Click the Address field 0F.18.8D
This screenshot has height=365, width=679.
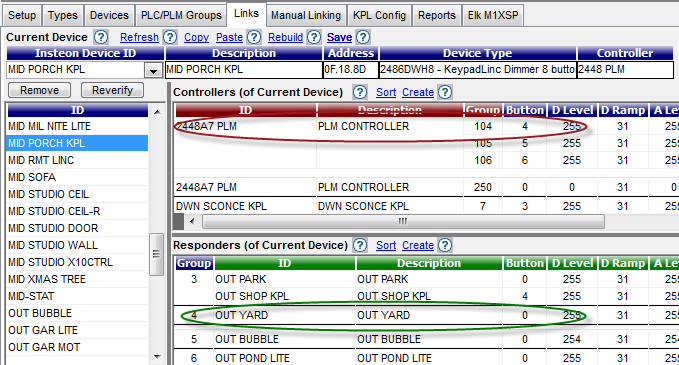tap(351, 70)
